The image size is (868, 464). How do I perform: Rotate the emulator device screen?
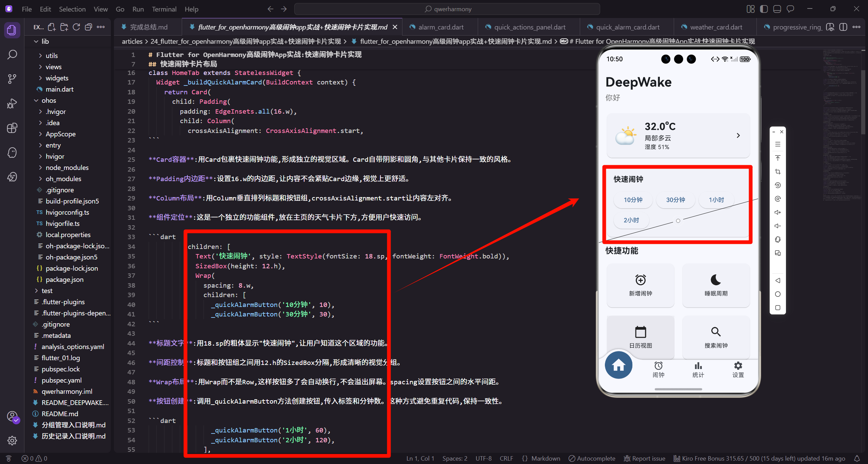point(778,239)
